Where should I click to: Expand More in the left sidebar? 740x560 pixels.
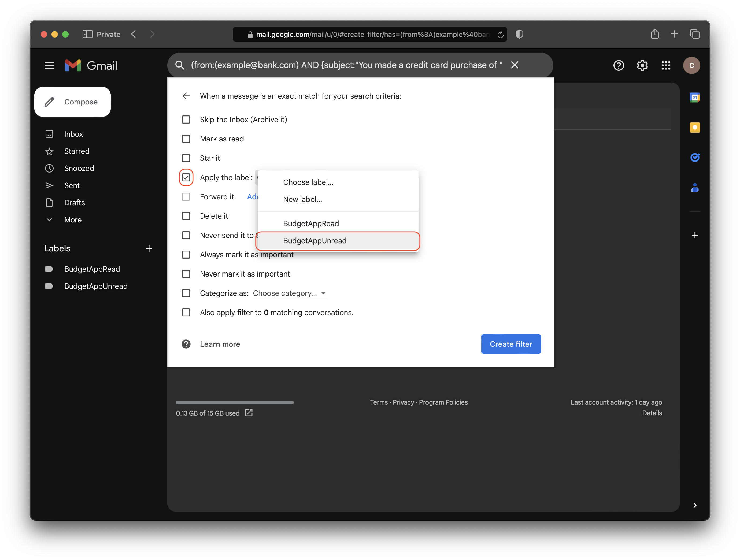point(73,220)
